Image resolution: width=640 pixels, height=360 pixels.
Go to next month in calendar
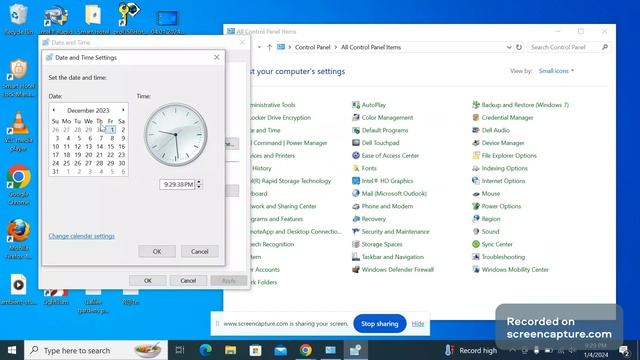tap(123, 110)
